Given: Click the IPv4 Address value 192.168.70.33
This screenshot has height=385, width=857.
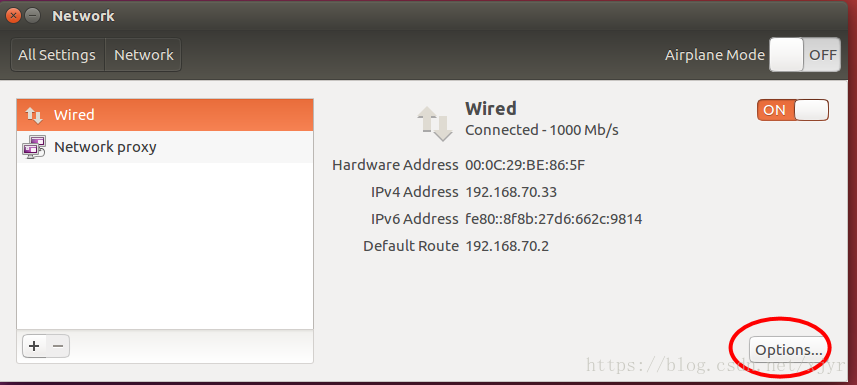Looking at the screenshot, I should tap(511, 192).
